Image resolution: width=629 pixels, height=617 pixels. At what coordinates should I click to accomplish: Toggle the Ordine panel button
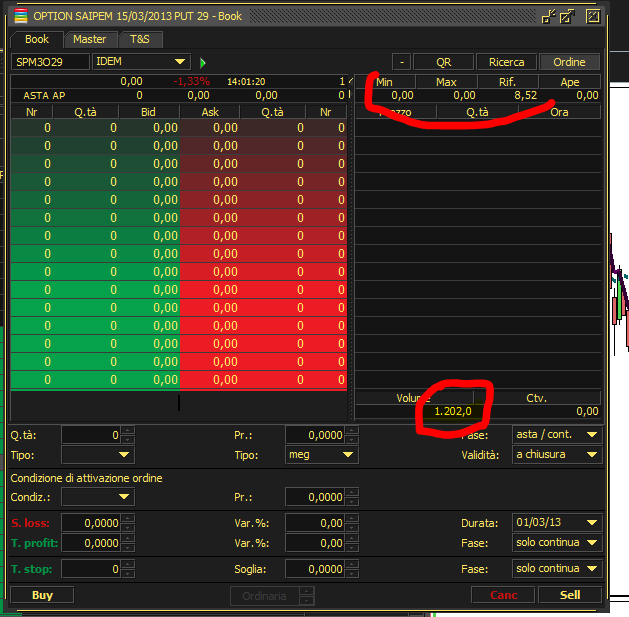pyautogui.click(x=569, y=62)
